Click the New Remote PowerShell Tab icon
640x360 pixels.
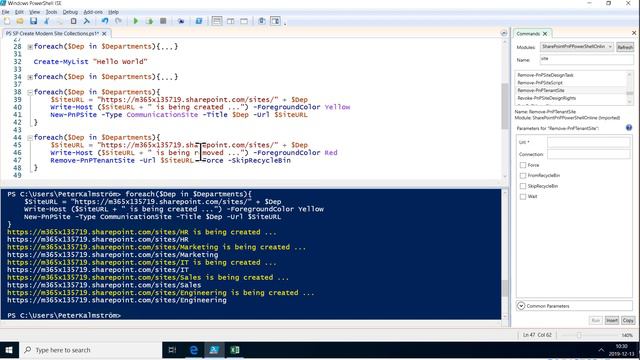181,21
